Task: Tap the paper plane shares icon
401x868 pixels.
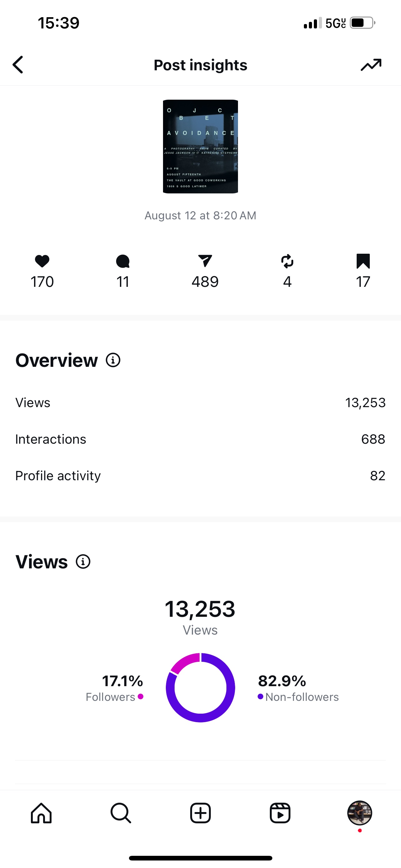Action: [205, 261]
